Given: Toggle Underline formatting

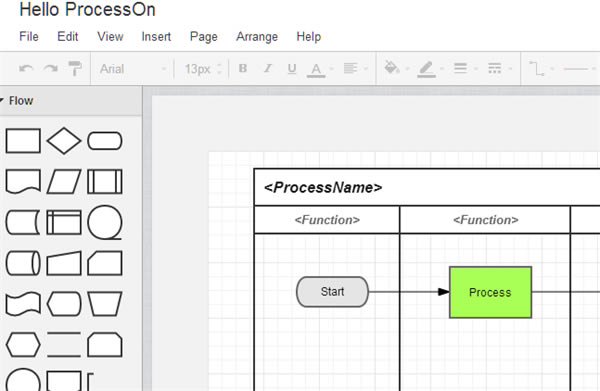Looking at the screenshot, I should (x=292, y=68).
